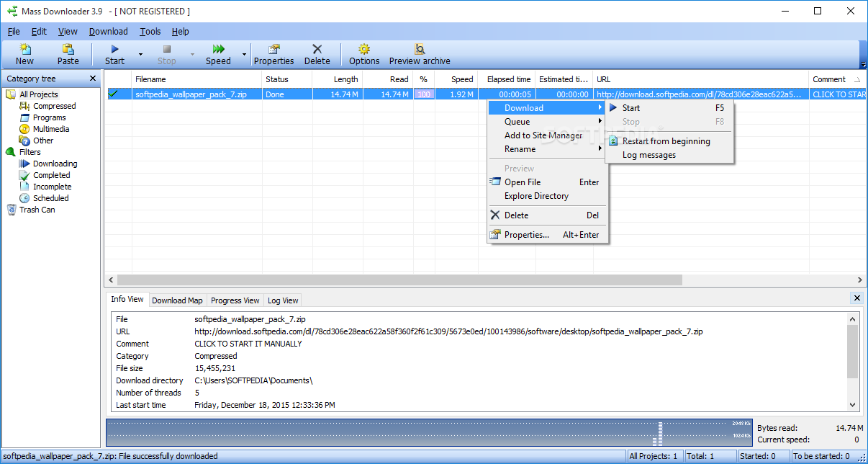Open the Start button dropdown arrow
Screen dimensions: 868x464
pyautogui.click(x=140, y=54)
